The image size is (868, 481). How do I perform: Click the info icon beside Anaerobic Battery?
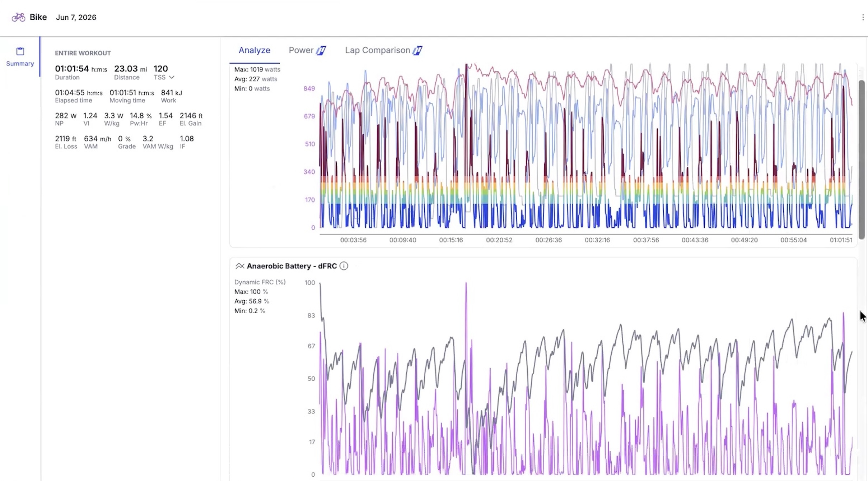pyautogui.click(x=344, y=266)
